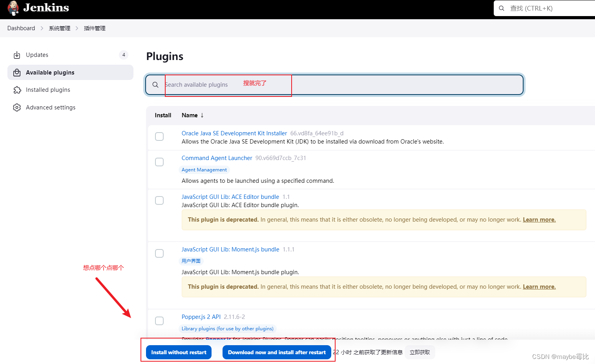The height and width of the screenshot is (364, 595).
Task: Open the Agent Management category tag
Action: 204,169
